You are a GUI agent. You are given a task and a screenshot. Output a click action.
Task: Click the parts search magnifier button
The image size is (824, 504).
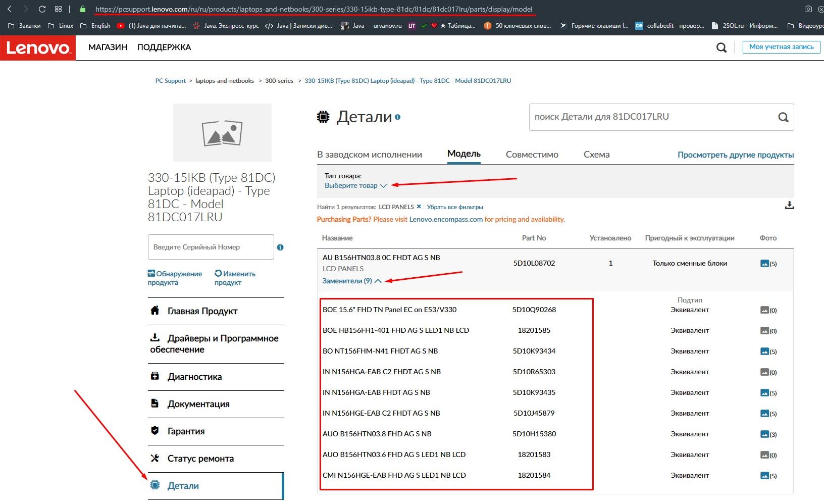[783, 117]
